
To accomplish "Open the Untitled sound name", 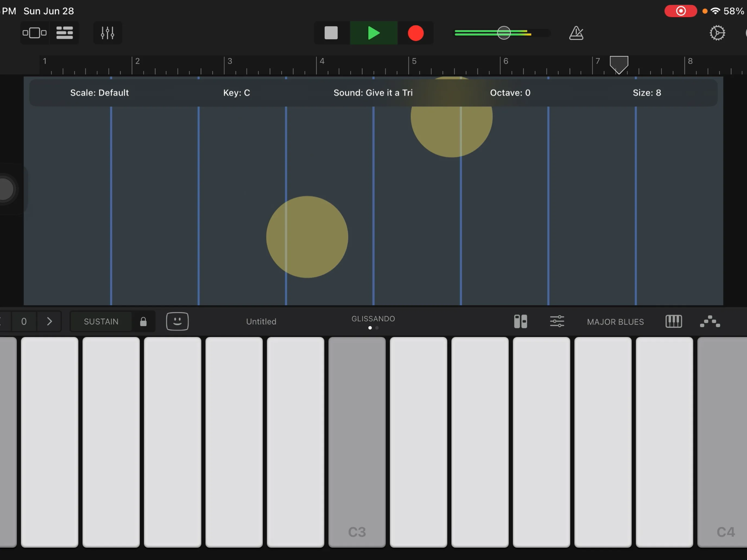I will click(261, 322).
